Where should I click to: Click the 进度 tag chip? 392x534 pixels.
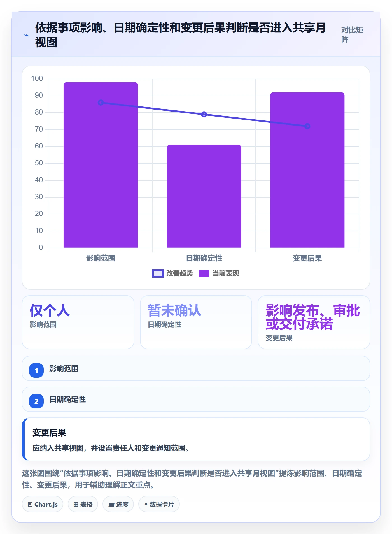pyautogui.click(x=118, y=504)
